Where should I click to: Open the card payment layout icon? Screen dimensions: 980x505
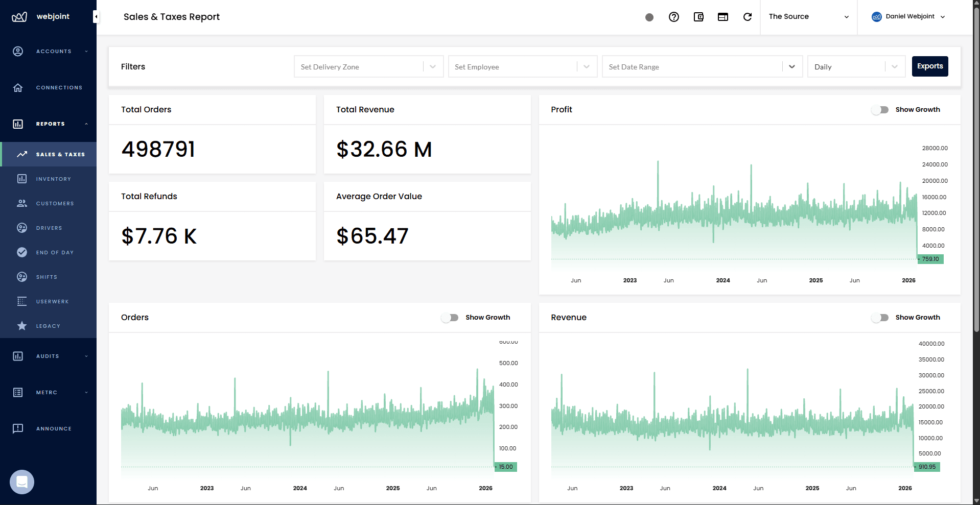click(723, 17)
